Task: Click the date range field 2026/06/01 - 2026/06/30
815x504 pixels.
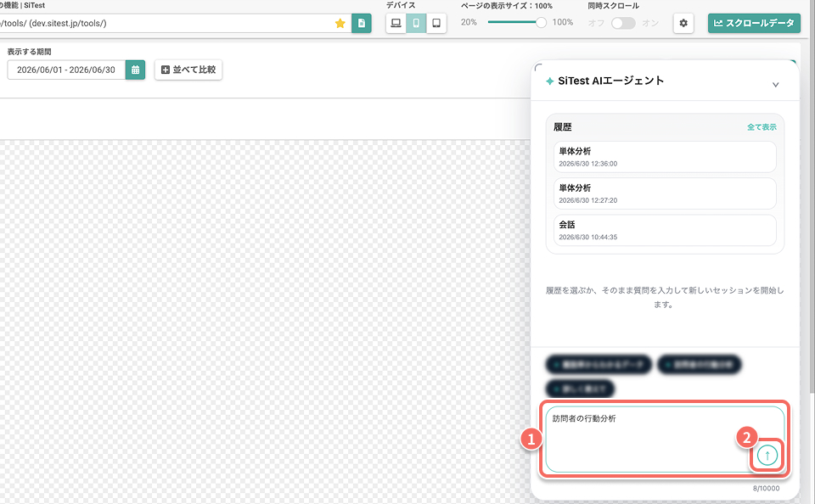Action: tap(66, 70)
